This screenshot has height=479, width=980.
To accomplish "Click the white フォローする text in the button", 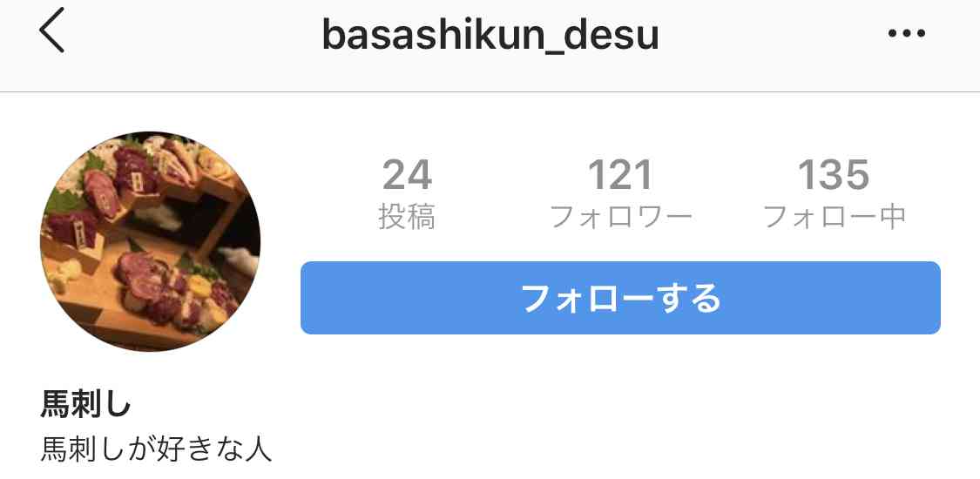I will pyautogui.click(x=620, y=299).
